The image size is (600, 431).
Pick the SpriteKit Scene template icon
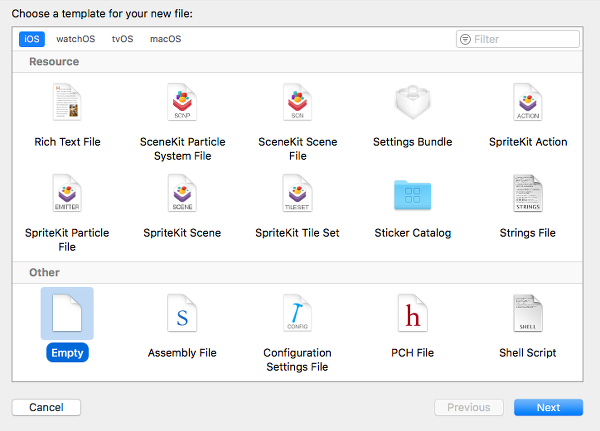pyautogui.click(x=182, y=193)
